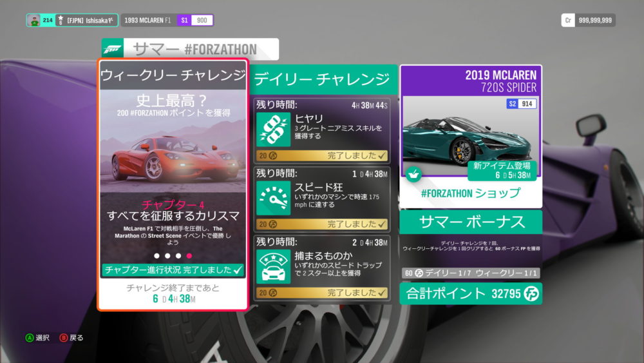Select the fourth pink chapter dot
Image resolution: width=644 pixels, height=363 pixels.
coord(189,256)
